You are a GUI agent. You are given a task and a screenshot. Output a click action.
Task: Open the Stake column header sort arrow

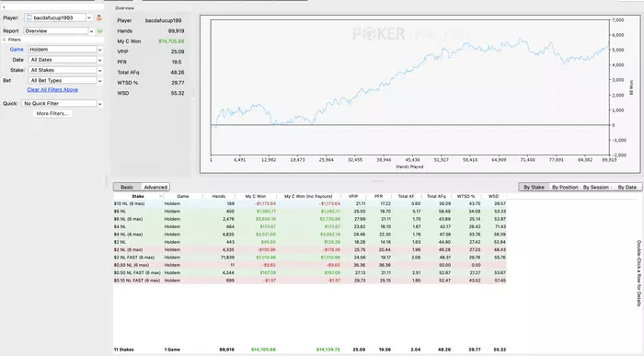[x=160, y=197]
